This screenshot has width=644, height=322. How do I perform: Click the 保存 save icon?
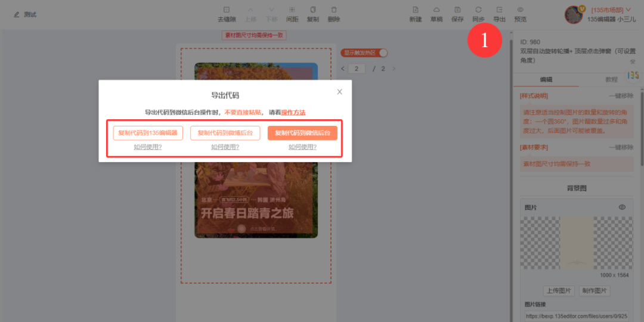pos(457,10)
